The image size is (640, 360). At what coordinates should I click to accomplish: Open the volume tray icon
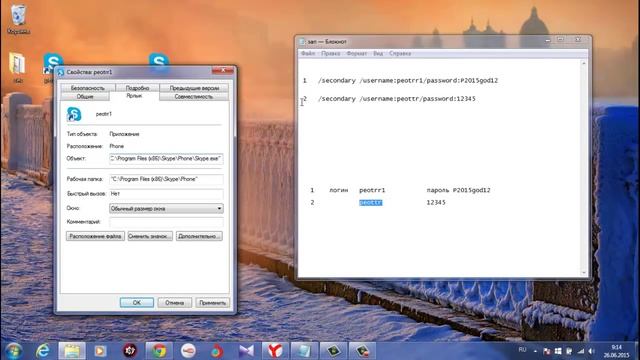(591, 351)
